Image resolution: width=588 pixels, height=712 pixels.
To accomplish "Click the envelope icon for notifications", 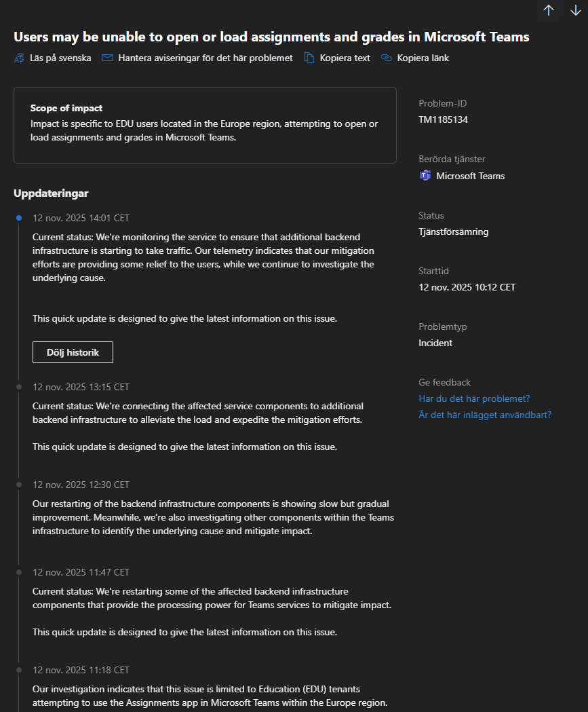I will click(108, 58).
